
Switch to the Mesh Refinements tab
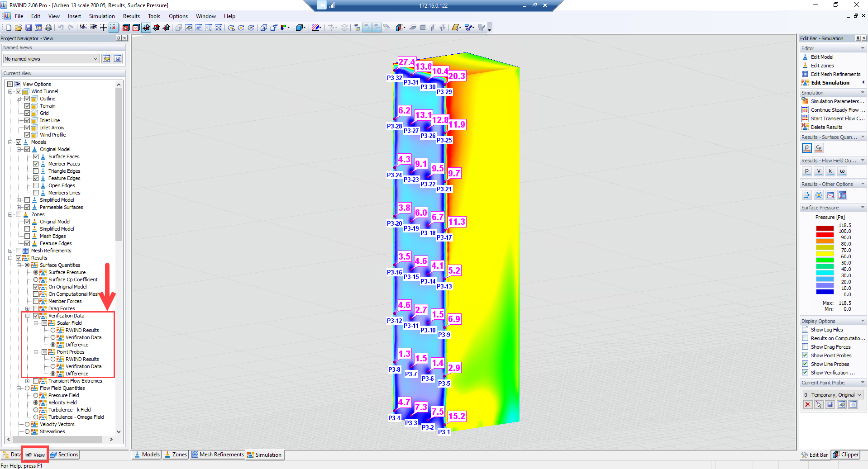click(217, 455)
